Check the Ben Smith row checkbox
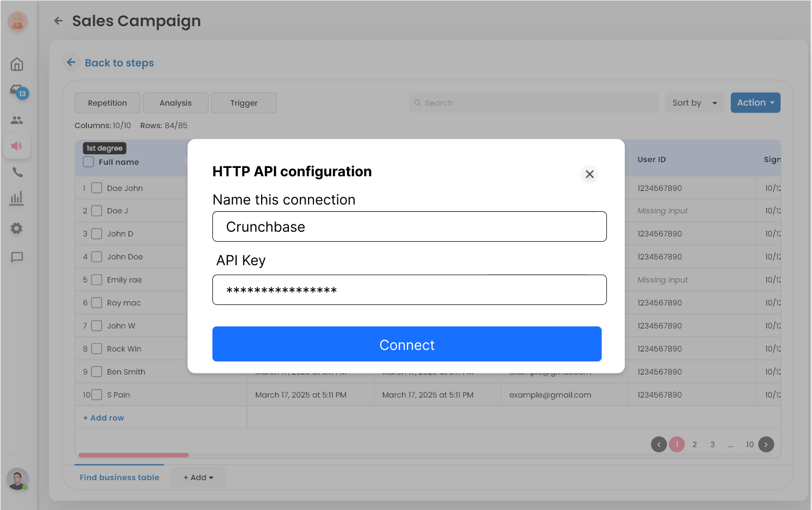This screenshot has width=812, height=510. [97, 372]
